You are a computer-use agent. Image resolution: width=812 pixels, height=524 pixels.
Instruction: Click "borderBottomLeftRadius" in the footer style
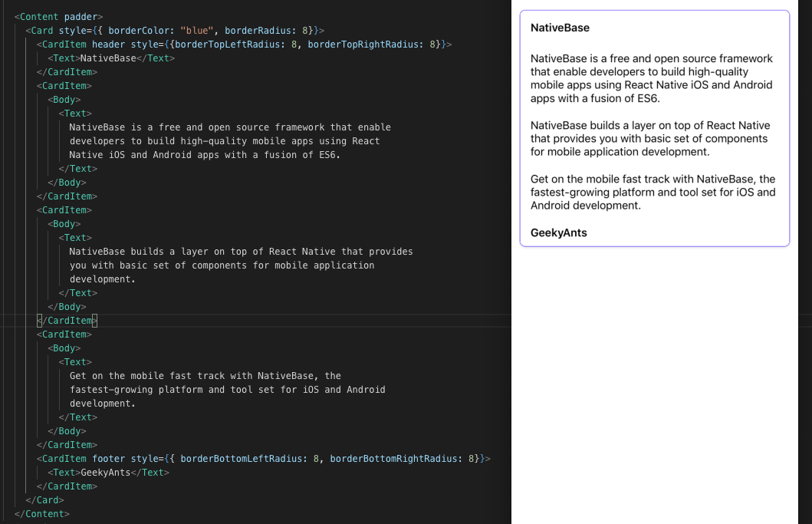pyautogui.click(x=243, y=459)
